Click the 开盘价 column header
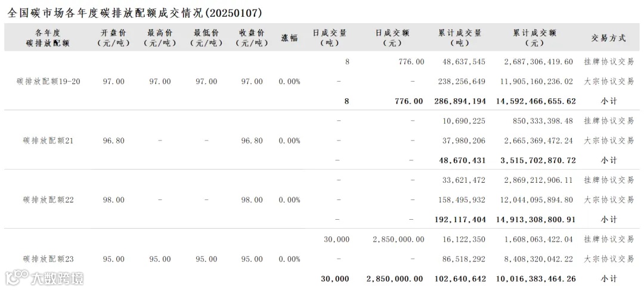644x290 pixels. pos(113,38)
